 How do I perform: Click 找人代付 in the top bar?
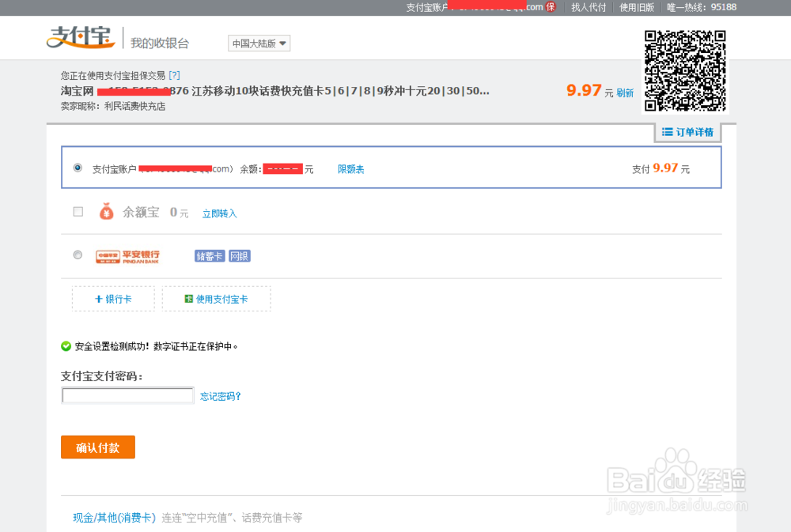589,6
